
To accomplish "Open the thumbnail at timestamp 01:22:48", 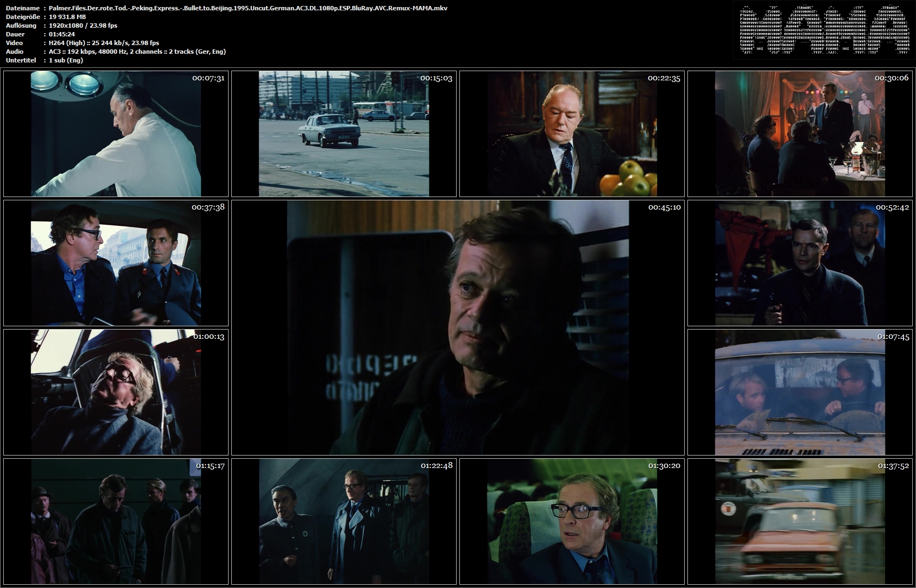I will [344, 521].
